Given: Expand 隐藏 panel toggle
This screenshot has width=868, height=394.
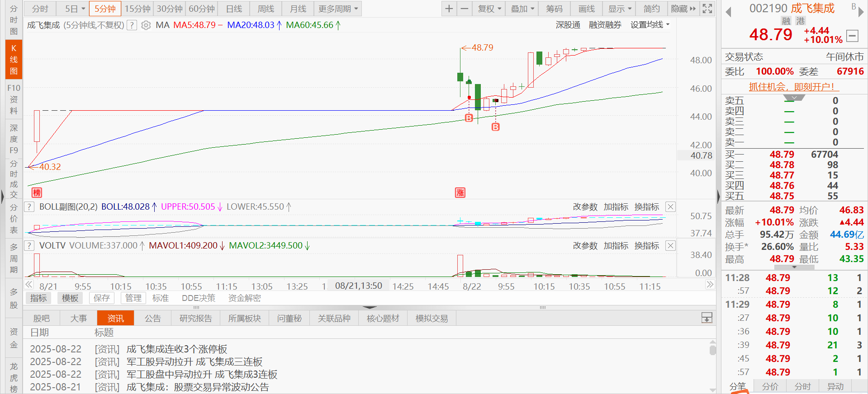Looking at the screenshot, I should click(683, 9).
